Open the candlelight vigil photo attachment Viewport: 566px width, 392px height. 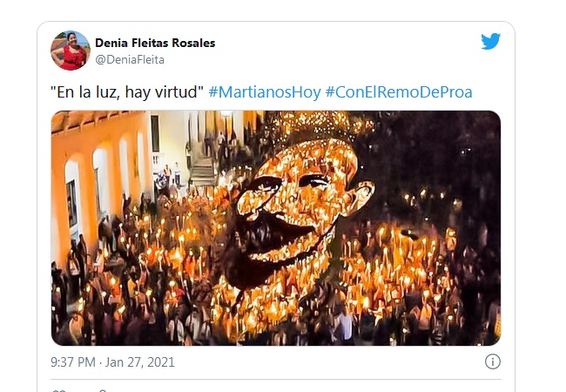click(276, 228)
